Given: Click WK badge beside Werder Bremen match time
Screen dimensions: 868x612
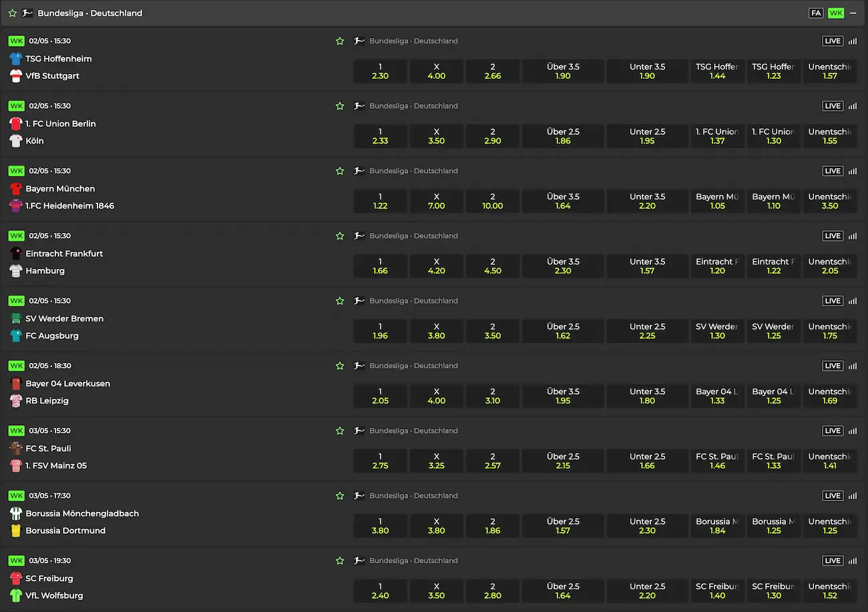Looking at the screenshot, I should [16, 301].
